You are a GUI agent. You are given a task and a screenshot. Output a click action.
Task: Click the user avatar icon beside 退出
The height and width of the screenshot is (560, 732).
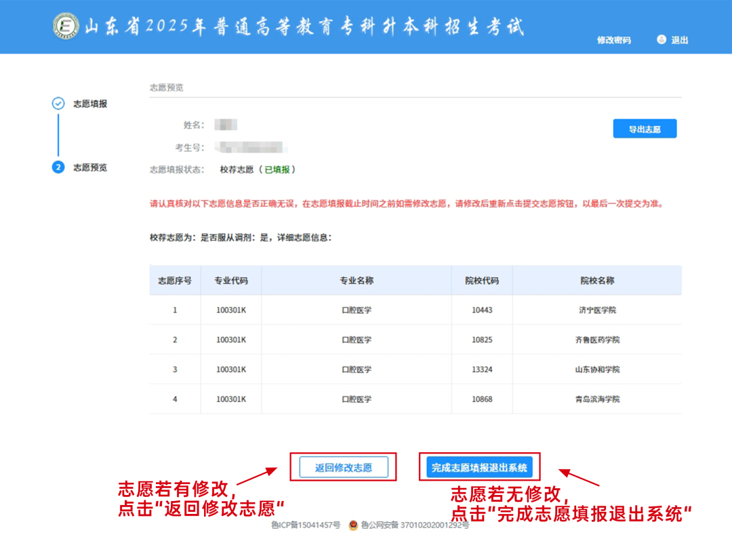tap(662, 40)
